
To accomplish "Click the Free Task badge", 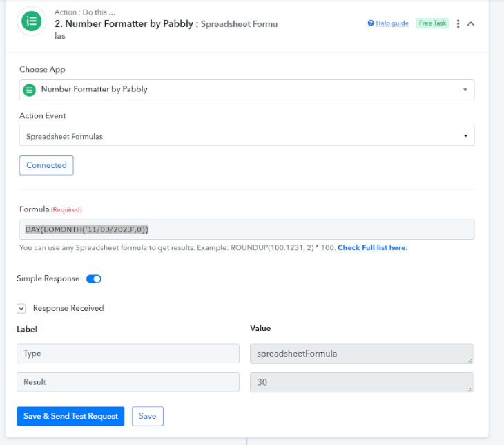I will (x=432, y=23).
